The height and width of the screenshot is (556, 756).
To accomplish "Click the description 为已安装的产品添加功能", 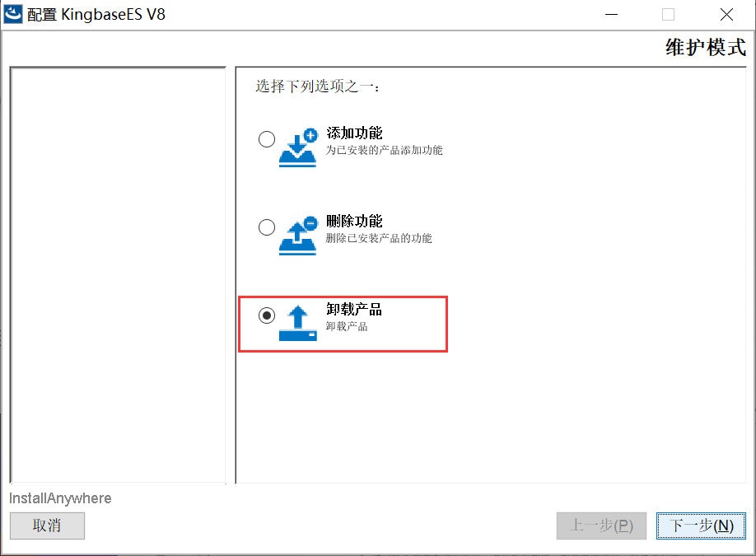I will (x=385, y=151).
